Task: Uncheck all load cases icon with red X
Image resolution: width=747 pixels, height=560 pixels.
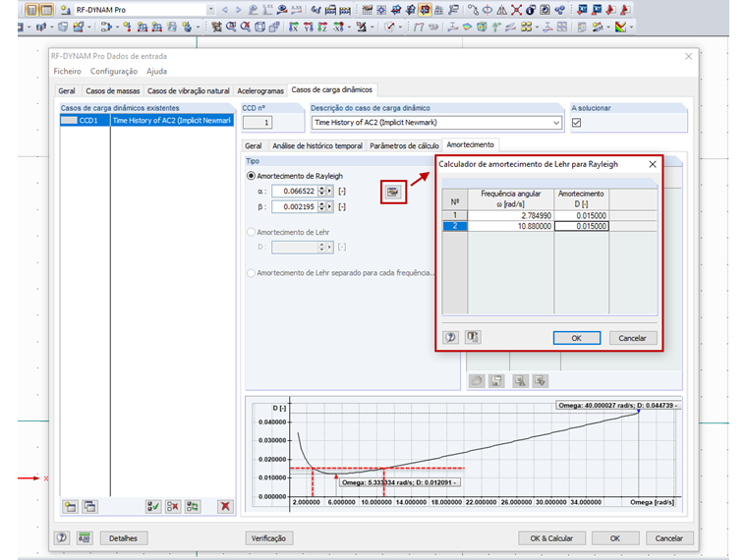Action: [x=172, y=507]
